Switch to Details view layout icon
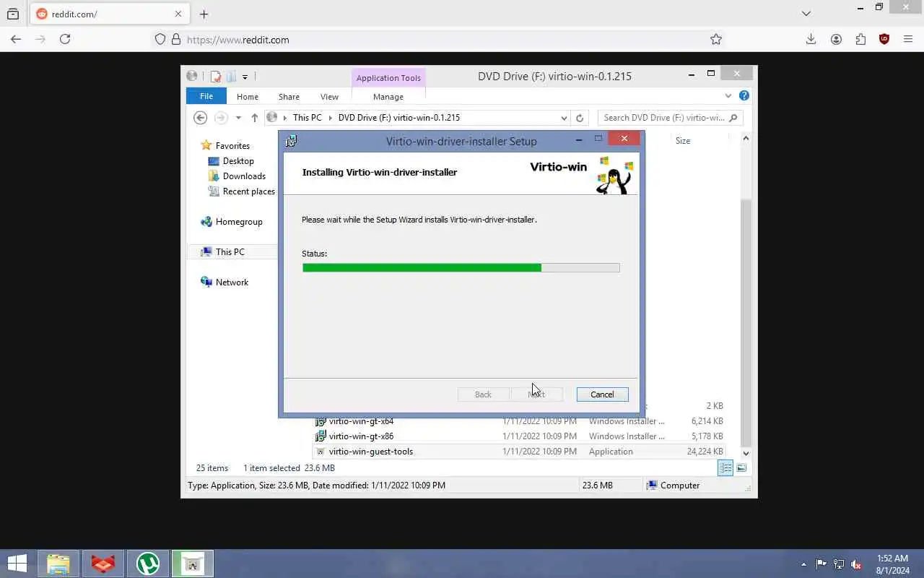Screen dimensions: 924x578 click(725, 468)
